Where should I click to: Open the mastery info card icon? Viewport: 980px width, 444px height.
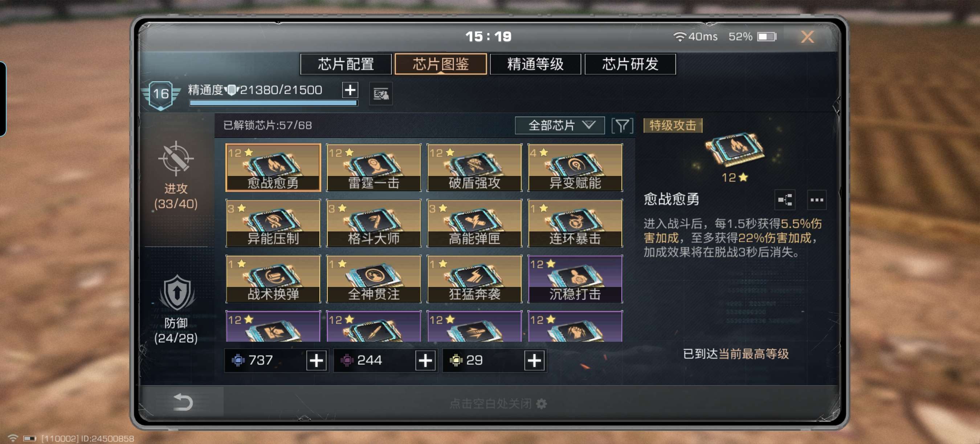[x=381, y=94]
